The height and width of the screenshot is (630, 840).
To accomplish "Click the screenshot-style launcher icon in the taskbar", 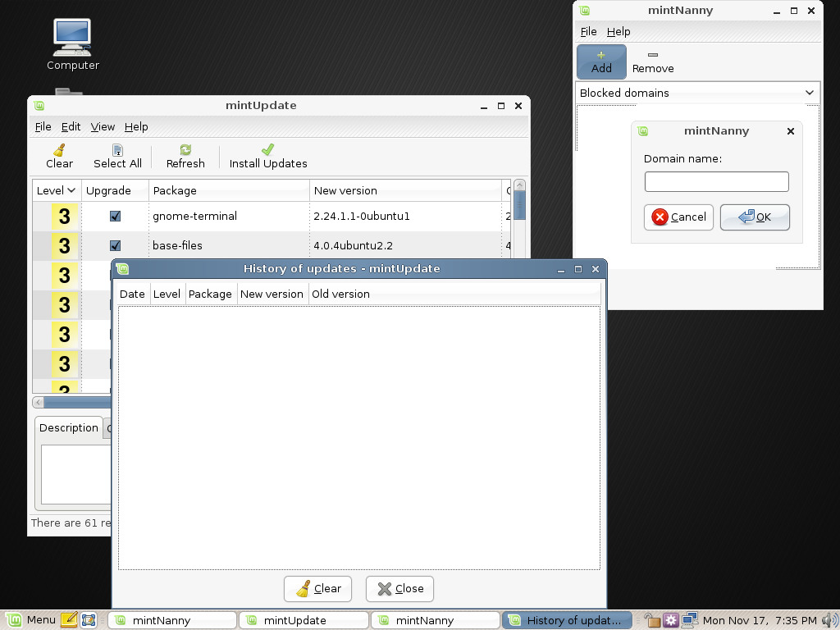I will 89,620.
